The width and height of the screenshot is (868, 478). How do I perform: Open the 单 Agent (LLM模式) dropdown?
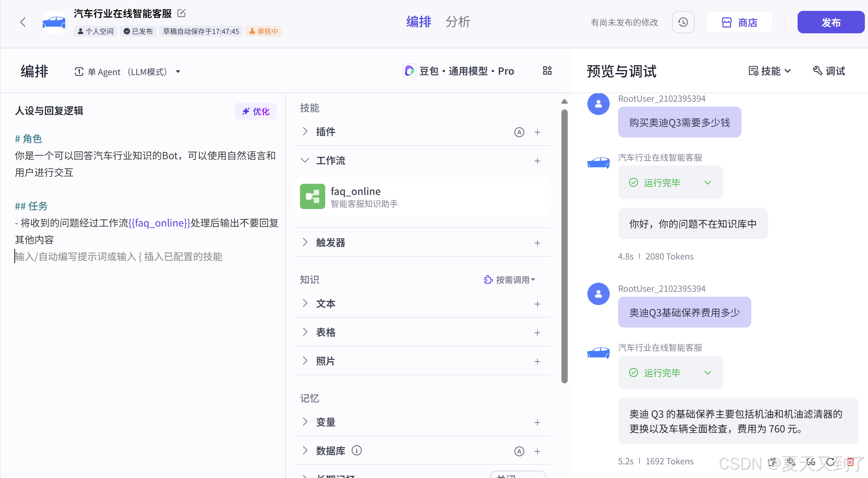pyautogui.click(x=128, y=72)
